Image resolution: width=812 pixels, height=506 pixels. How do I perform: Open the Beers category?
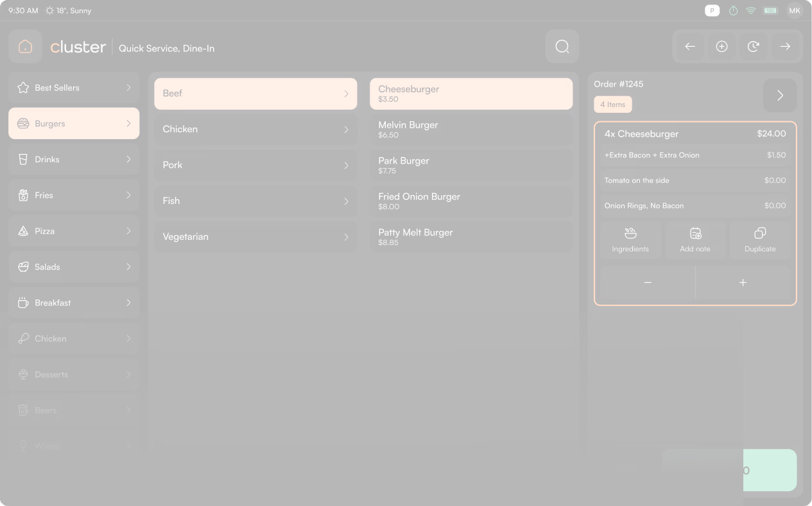[74, 410]
